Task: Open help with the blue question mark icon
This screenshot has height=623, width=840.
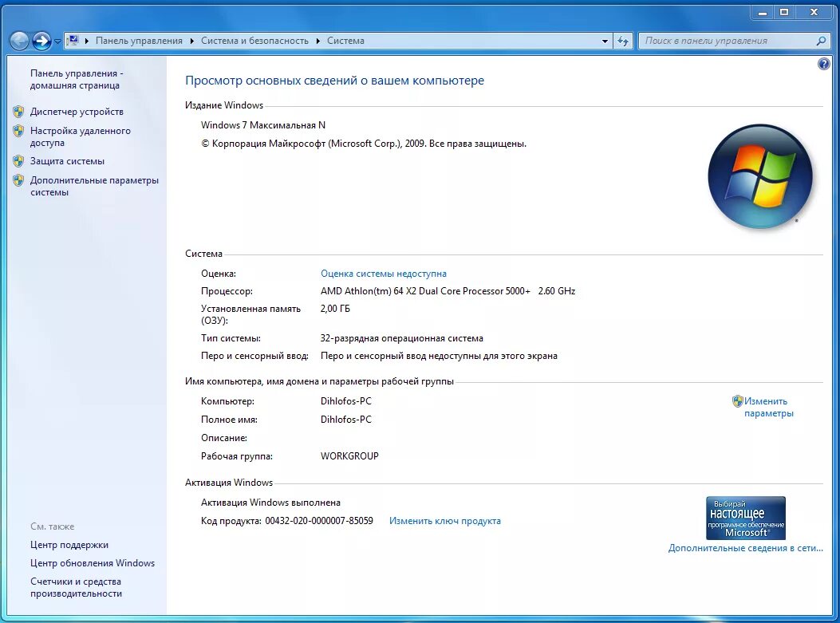Action: click(824, 65)
